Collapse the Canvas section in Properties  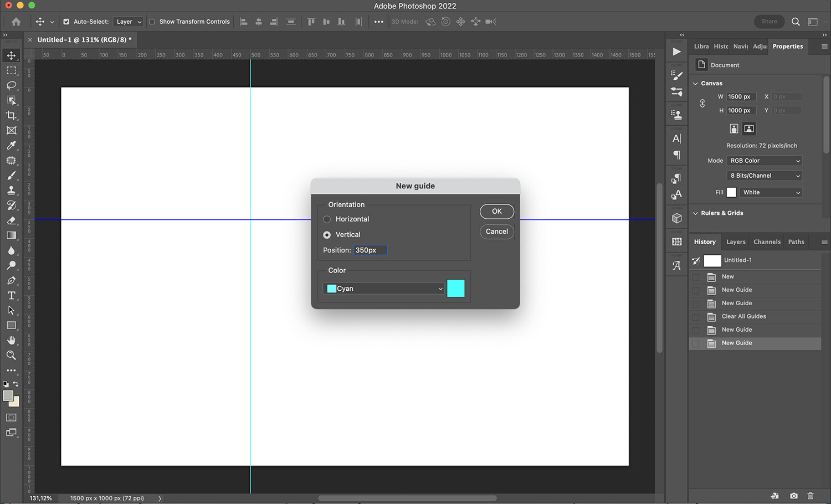tap(695, 83)
